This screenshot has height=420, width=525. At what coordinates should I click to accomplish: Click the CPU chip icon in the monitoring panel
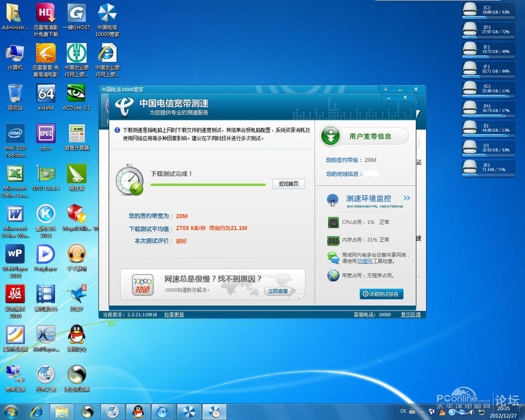[x=333, y=222]
